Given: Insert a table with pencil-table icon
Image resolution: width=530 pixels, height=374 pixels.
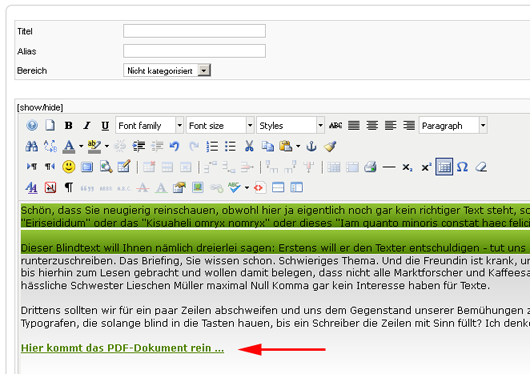Looking at the screenshot, I should click(x=124, y=166).
